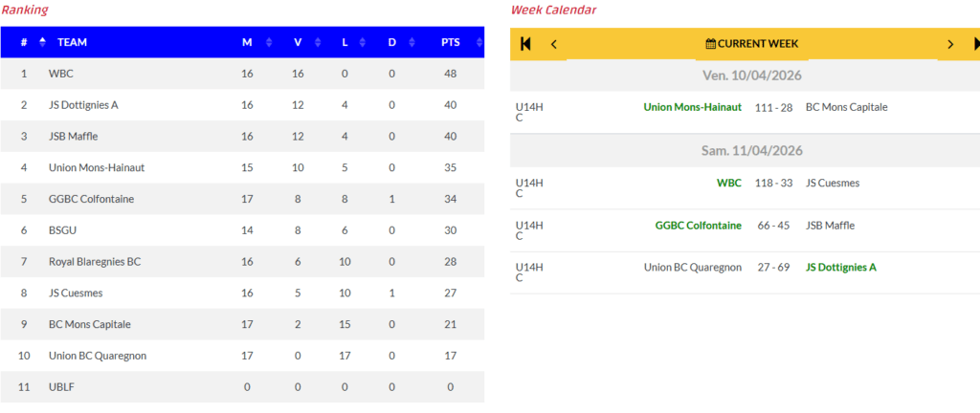This screenshot has height=413, width=980.
Task: Click the CURRENT WEEK button
Action: [751, 44]
